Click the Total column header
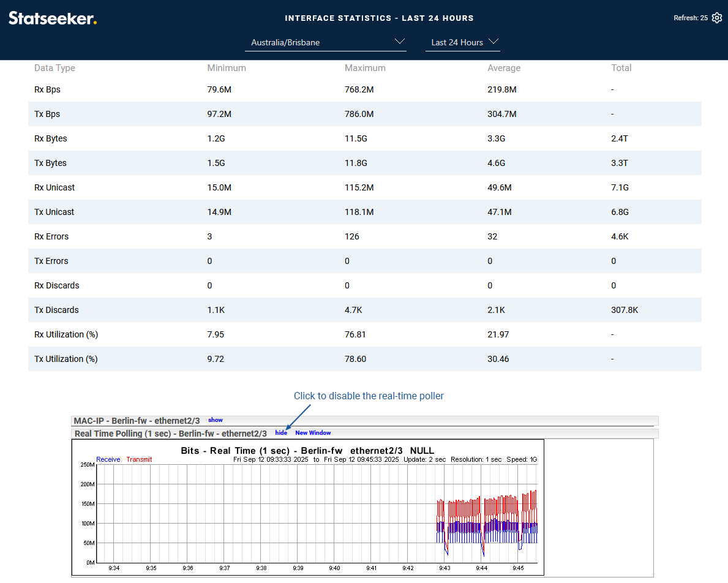The width and height of the screenshot is (728, 583). tap(621, 68)
